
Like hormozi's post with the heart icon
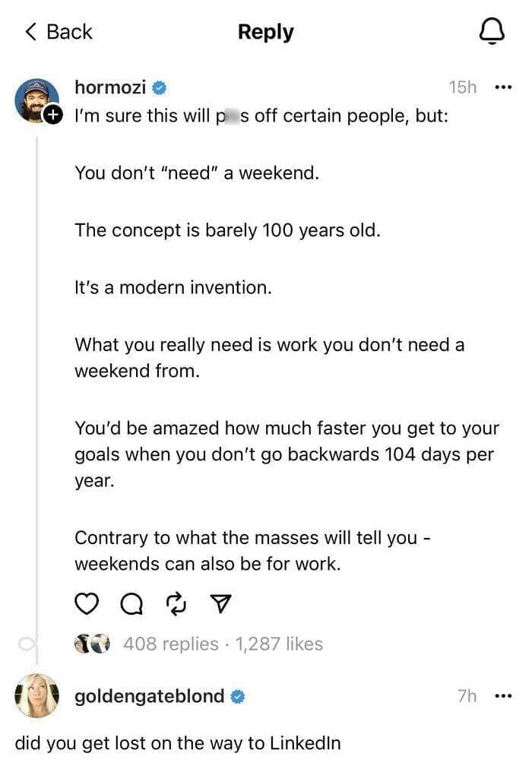87,603
